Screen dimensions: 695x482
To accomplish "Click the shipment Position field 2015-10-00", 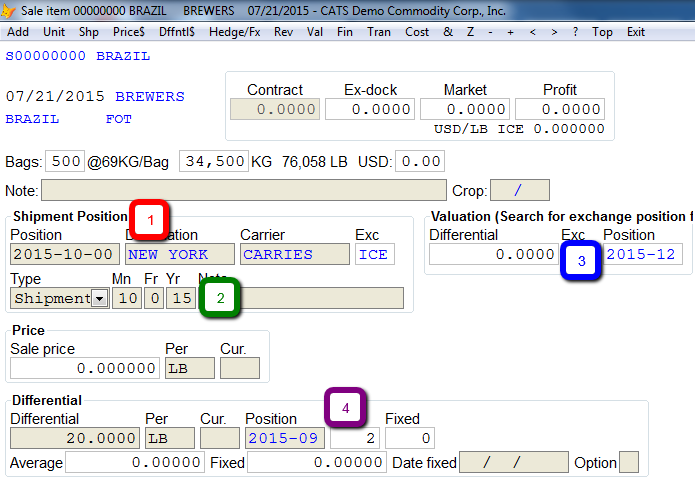I will point(65,254).
